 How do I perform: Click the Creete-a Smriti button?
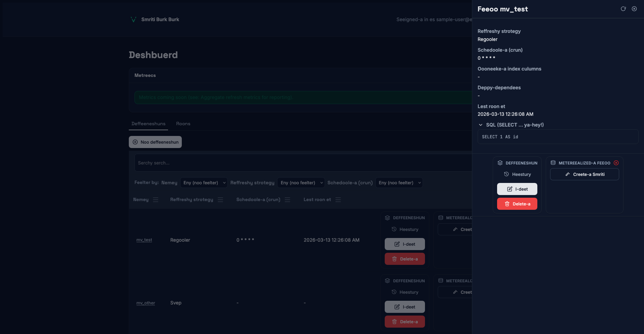[x=584, y=174]
